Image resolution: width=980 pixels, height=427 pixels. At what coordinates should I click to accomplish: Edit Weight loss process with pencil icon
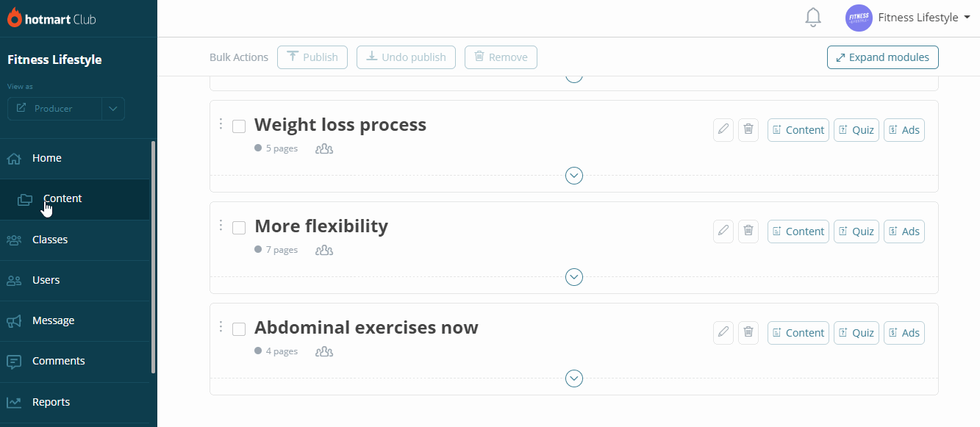[x=723, y=130]
